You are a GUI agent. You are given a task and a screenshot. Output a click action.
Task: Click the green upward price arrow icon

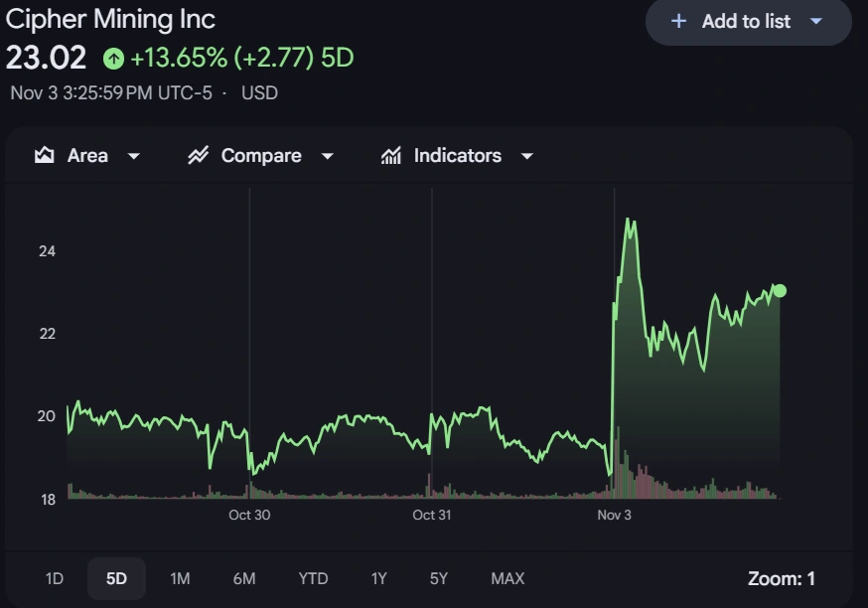tap(112, 60)
